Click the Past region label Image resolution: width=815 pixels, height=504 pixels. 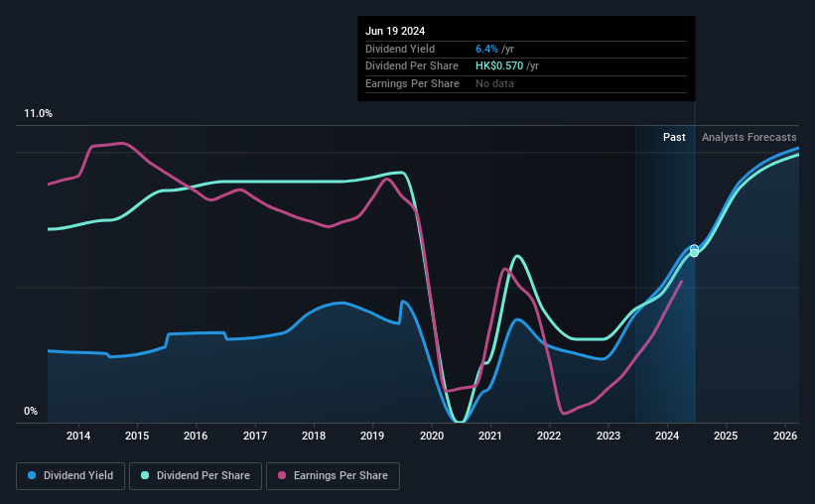[674, 137]
